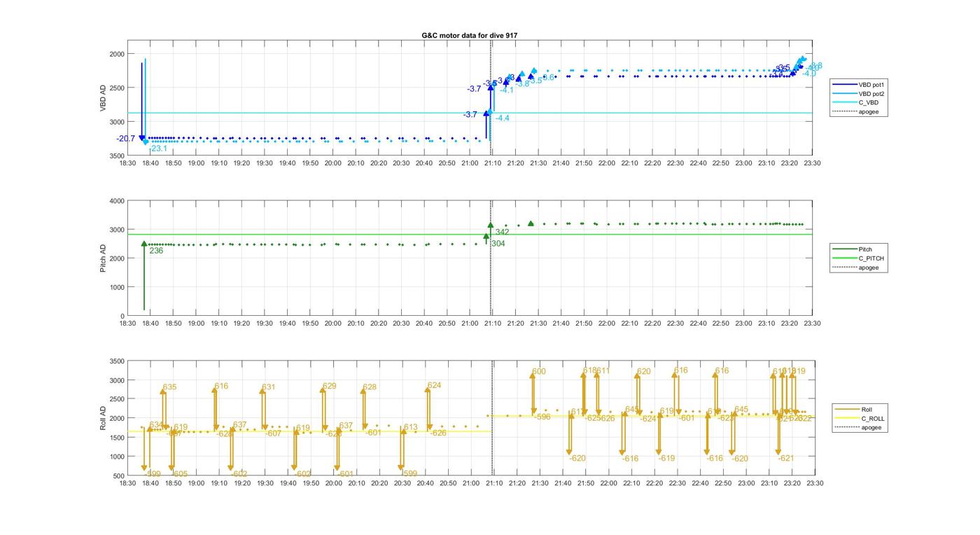Click the "22:00" tick on Pitch x-axis

click(607, 324)
